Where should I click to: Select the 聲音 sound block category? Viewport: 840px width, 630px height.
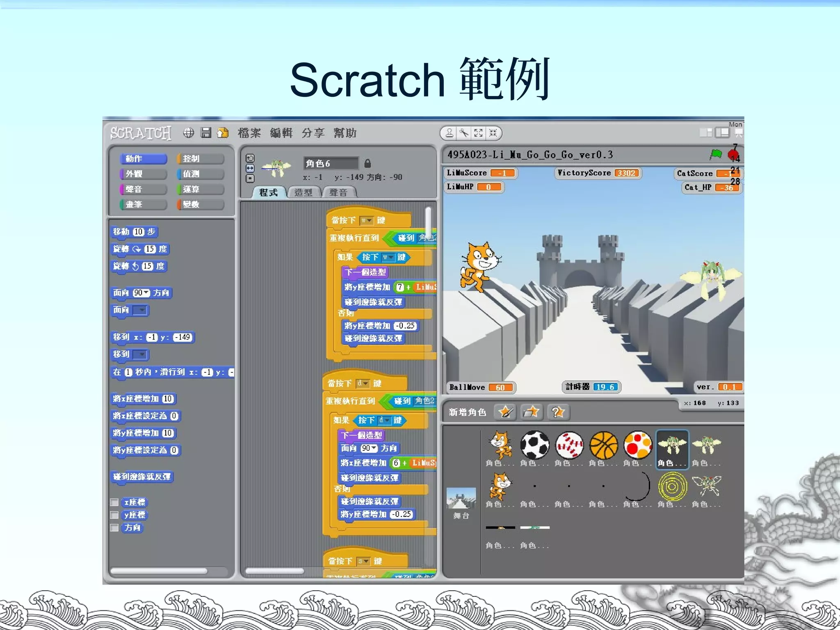(143, 189)
